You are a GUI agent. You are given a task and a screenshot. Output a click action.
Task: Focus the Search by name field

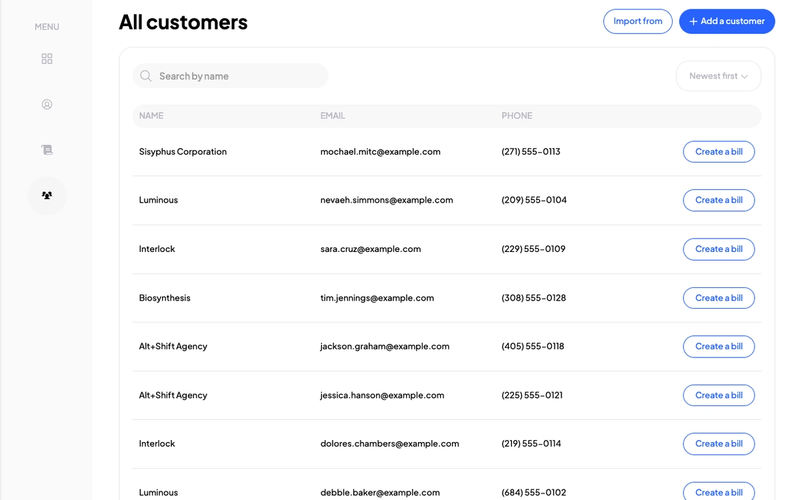tap(230, 76)
